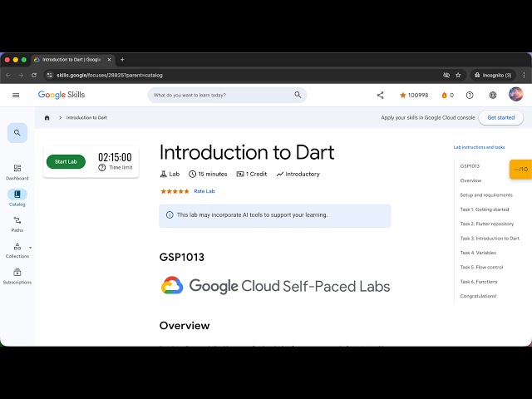Jump to GSP1013 in lab outline
532x399 pixels.
coord(470,166)
